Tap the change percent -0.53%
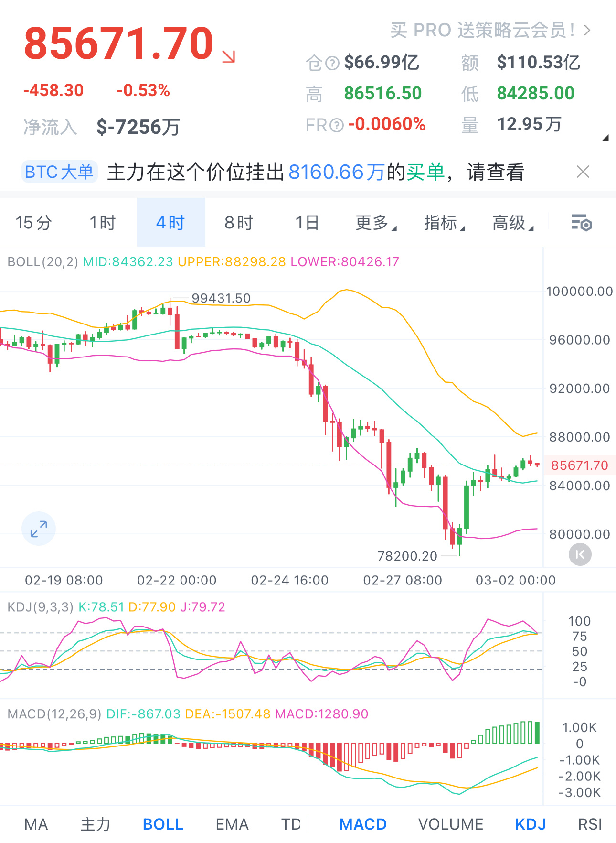 tap(143, 90)
